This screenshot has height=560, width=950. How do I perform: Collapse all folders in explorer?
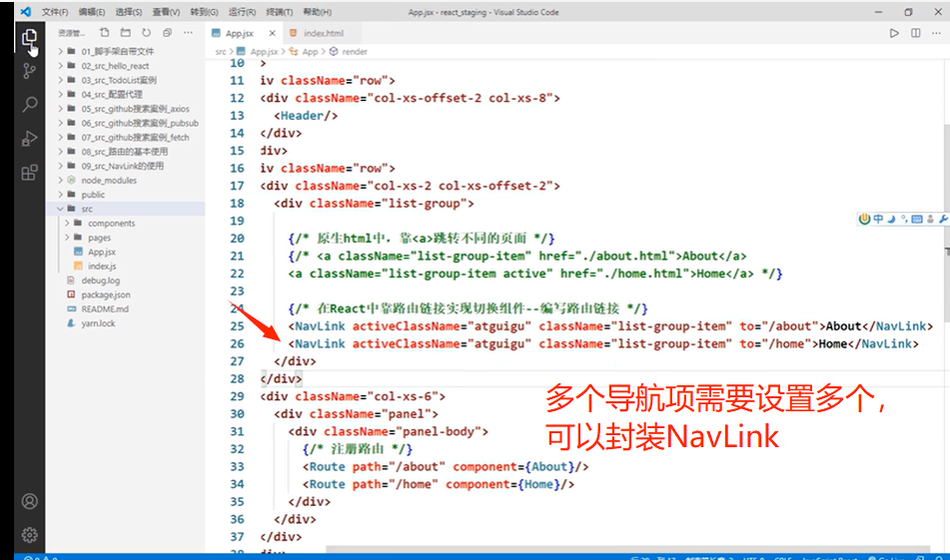click(x=167, y=33)
